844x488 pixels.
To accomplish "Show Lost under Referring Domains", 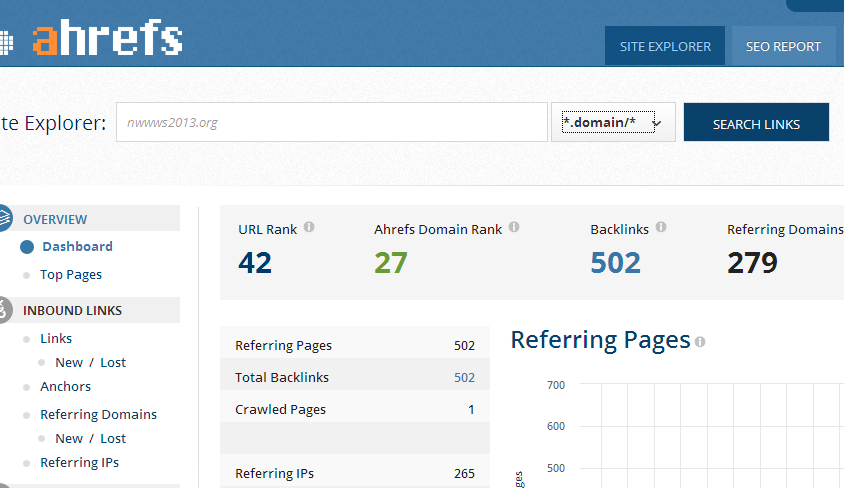I will pyautogui.click(x=113, y=439).
